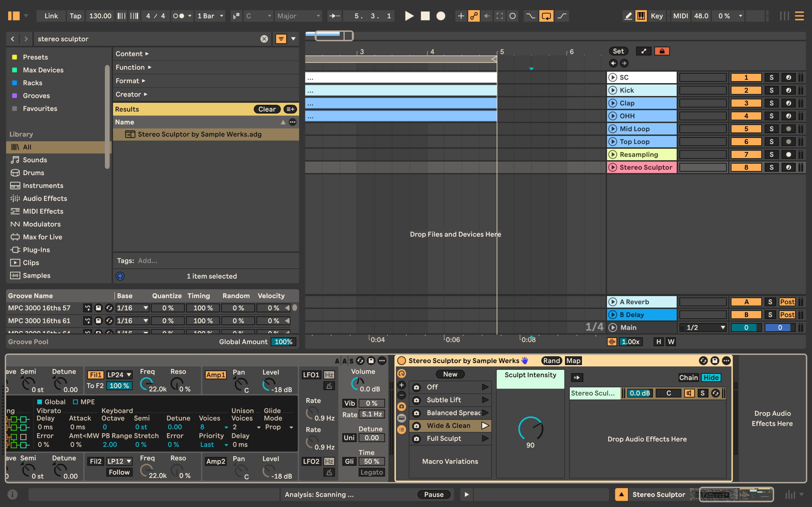This screenshot has width=812, height=507.
Task: Start playback with the Play button
Action: coord(409,16)
